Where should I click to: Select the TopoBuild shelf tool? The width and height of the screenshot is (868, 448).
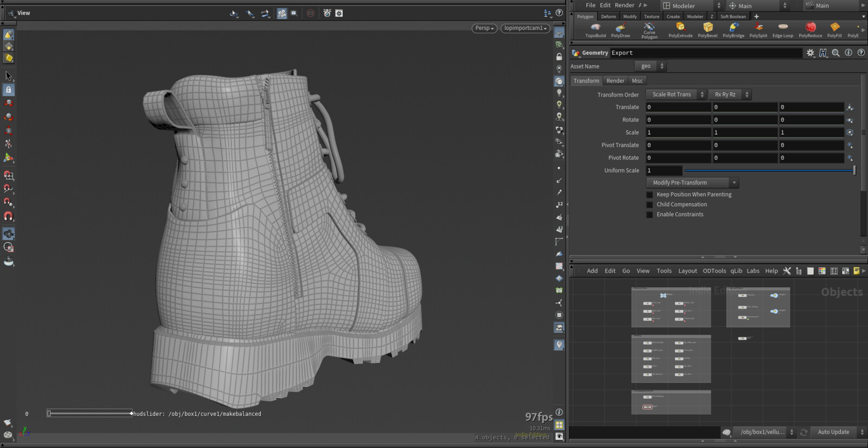595,30
